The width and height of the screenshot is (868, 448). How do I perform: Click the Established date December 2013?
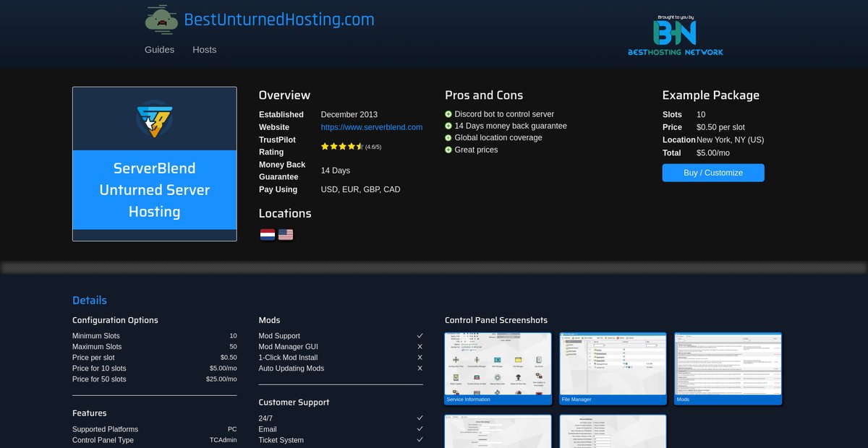349,115
